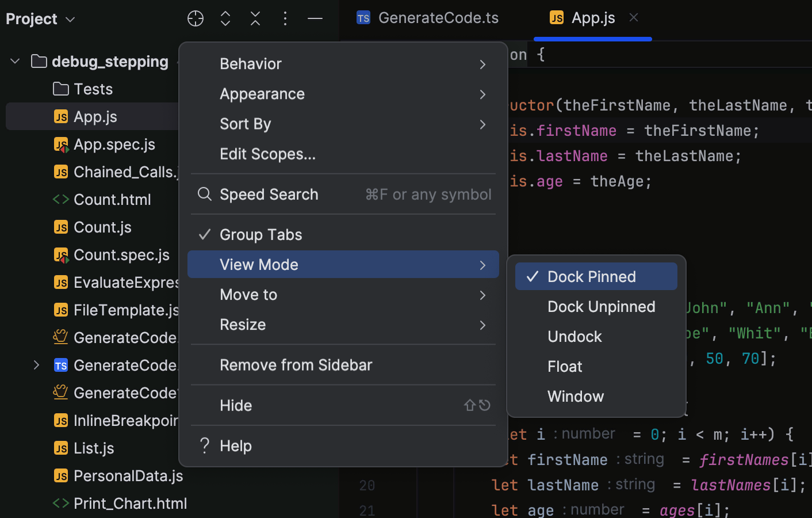Click the question mark icon beside Help

[204, 445]
